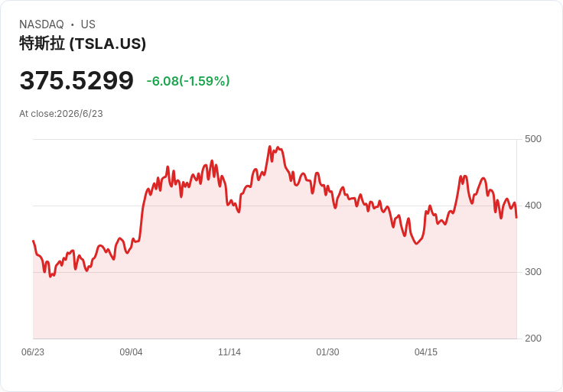
Task: Click the chart's highest peak near 490
Action: (x=270, y=146)
